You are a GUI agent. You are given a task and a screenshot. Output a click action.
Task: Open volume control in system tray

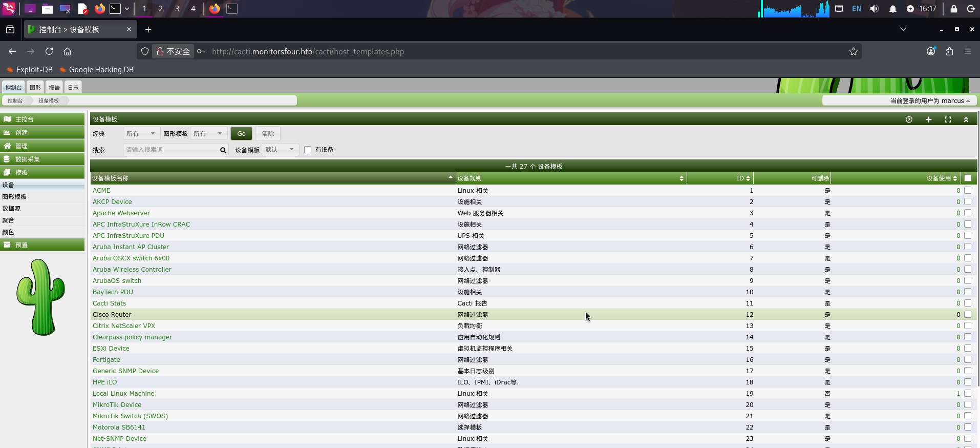[875, 9]
